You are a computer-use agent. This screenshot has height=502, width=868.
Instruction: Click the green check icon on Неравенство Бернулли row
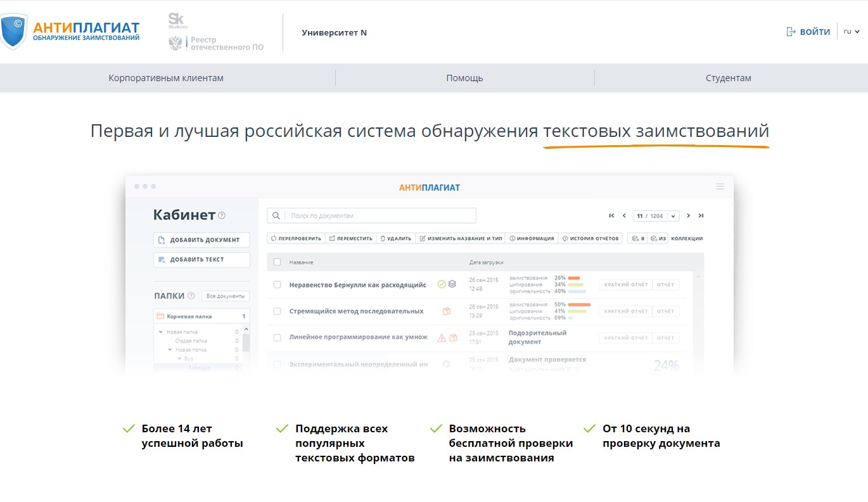click(442, 285)
